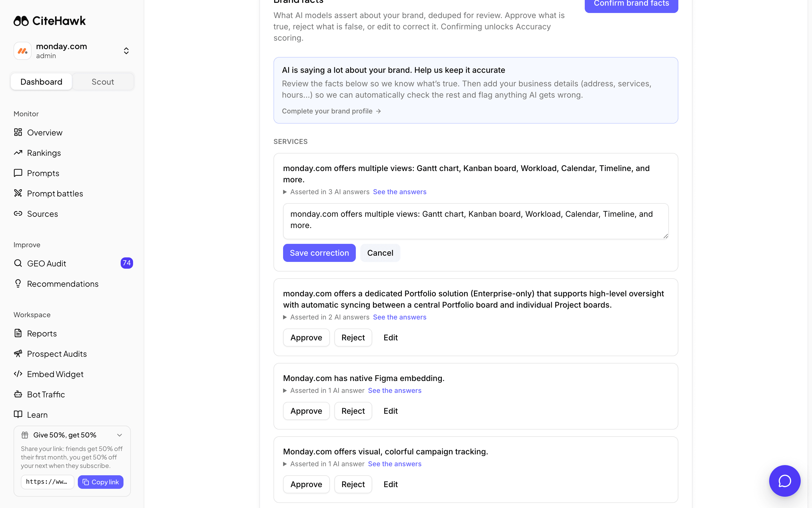Click the Recommendations lightbulb icon
Viewport: 812px width, 508px height.
click(18, 284)
